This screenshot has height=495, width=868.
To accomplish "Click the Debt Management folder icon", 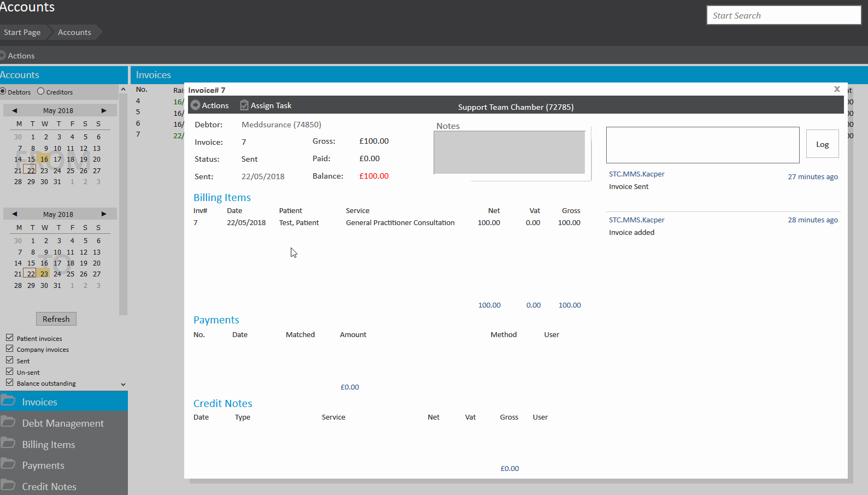I will (x=8, y=422).
